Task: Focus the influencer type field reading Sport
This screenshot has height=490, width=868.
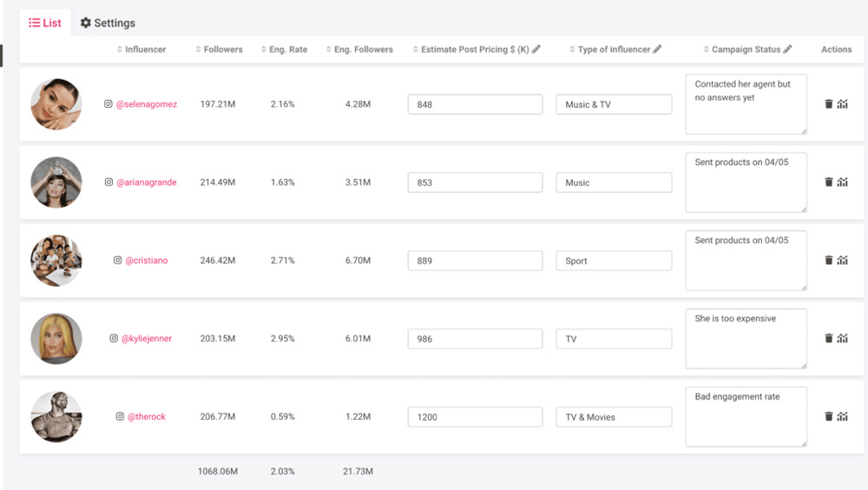Action: tap(614, 261)
